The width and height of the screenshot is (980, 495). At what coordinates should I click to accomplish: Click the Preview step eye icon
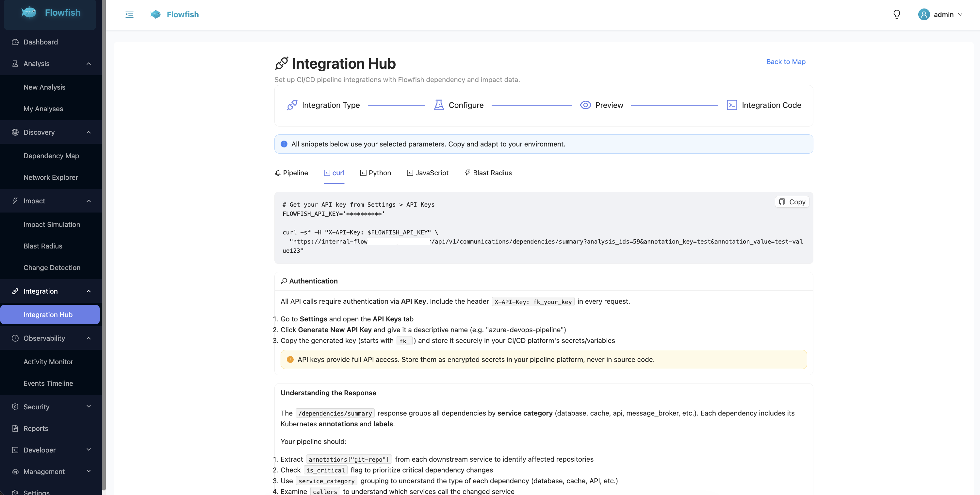coord(585,105)
